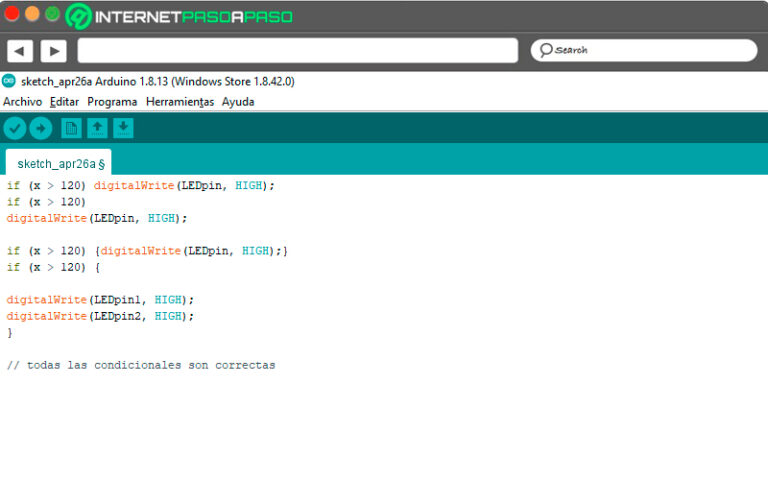Select the sketch_apr26a tab
The height and width of the screenshot is (480, 768).
59,163
